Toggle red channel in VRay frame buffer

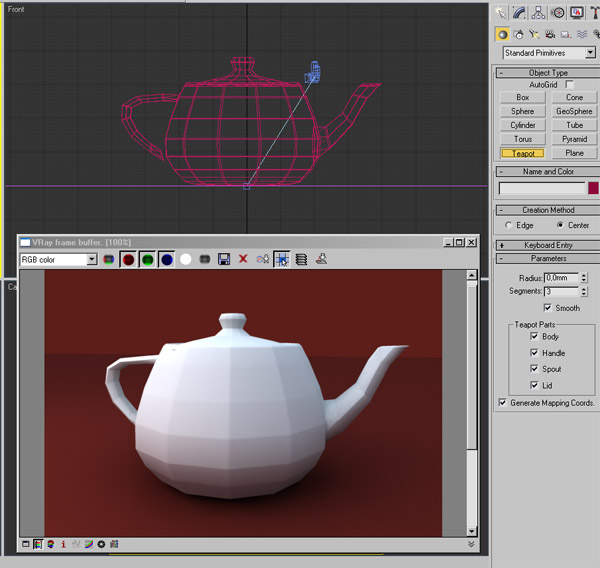pos(128,259)
